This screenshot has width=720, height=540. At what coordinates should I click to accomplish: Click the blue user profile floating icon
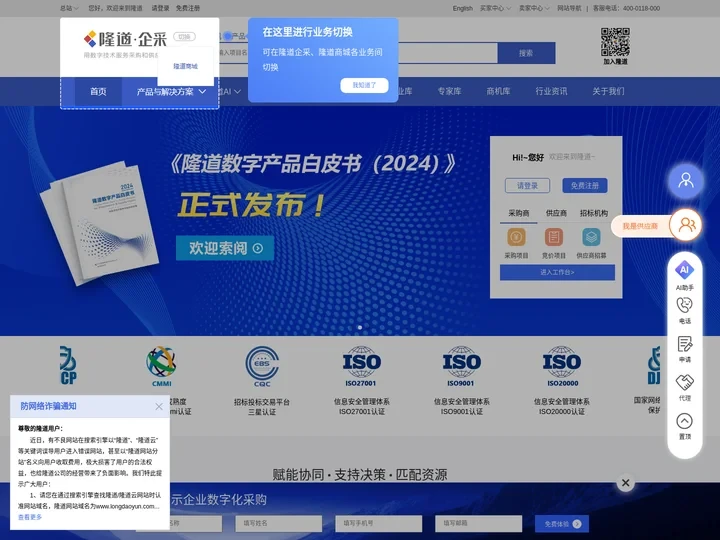coord(686,180)
